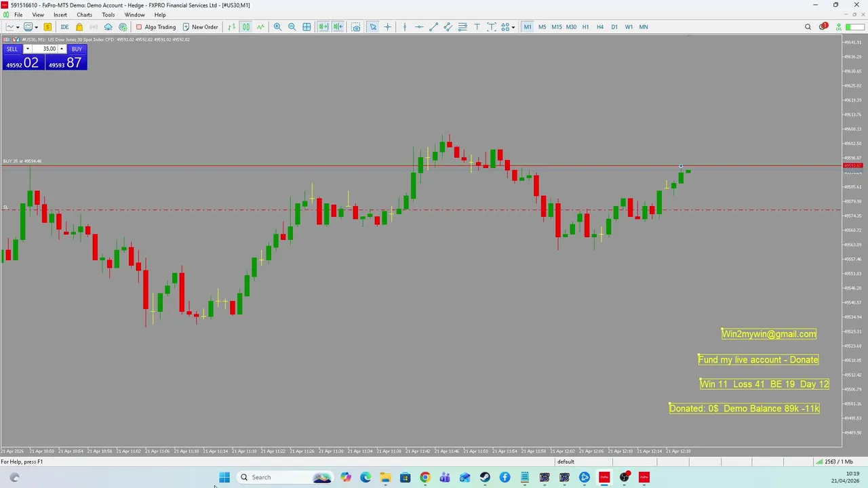Screen dimensions: 868x488
Task: Switch chart to candlestick style
Action: click(245, 27)
